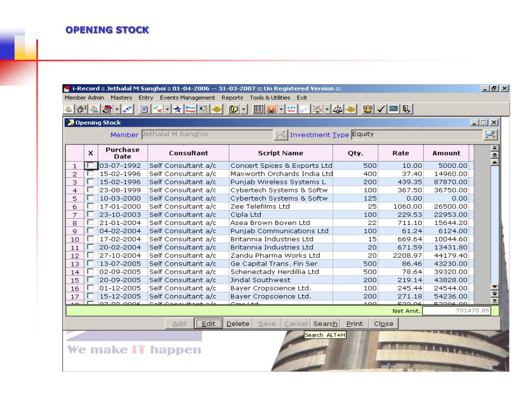The image size is (532, 399).
Task: Click the yellow bell reminder icon
Action: point(368,109)
